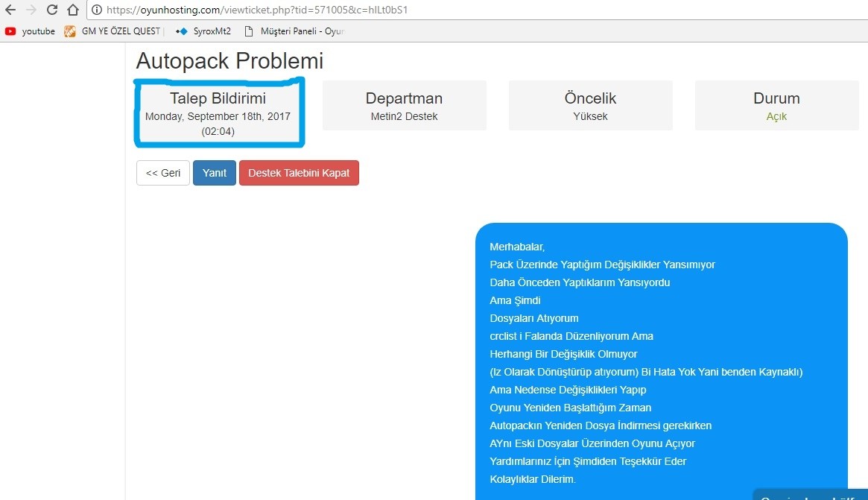Click the red YouTube bookmark icon
The width and height of the screenshot is (868, 500).
pyautogui.click(x=10, y=31)
